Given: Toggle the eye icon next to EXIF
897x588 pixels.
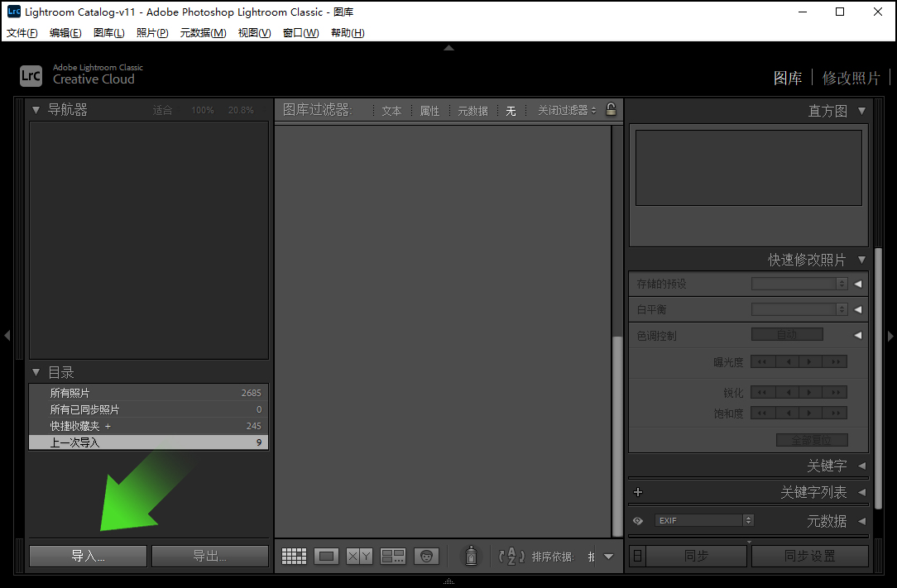Looking at the screenshot, I should (x=638, y=521).
